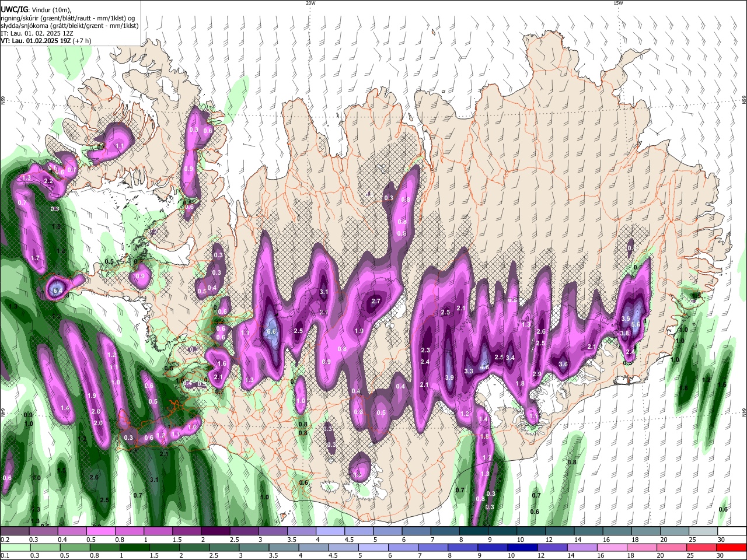
Task: Pick the darkest purple 2 swatch in the snow scale
Action: click(215, 531)
